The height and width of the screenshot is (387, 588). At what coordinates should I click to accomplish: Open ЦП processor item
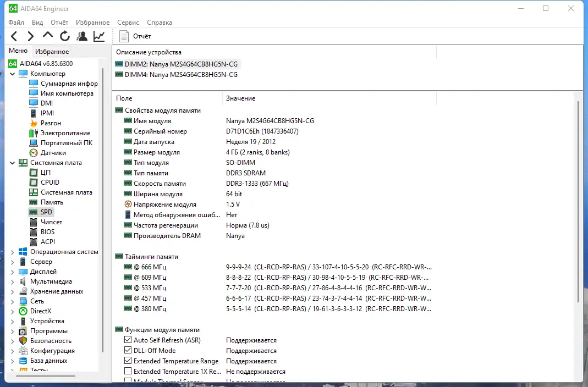coord(40,172)
